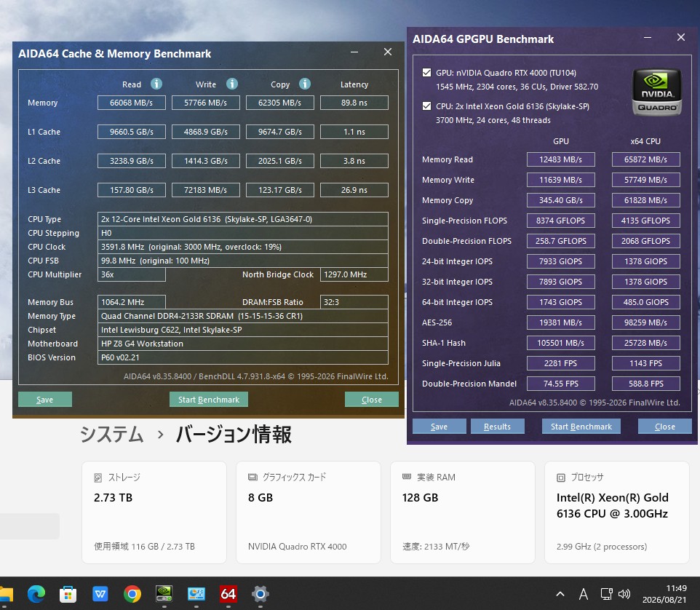Click the CPU Type field
The height and width of the screenshot is (610, 700).
pos(243,219)
